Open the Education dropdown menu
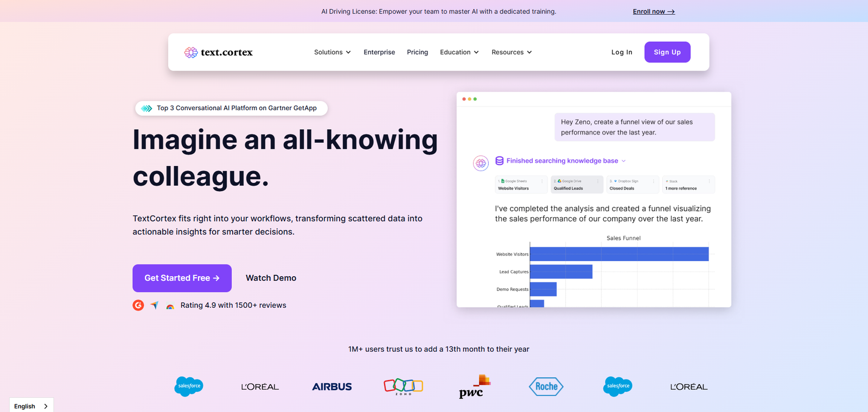This screenshot has width=868, height=412. (x=459, y=52)
